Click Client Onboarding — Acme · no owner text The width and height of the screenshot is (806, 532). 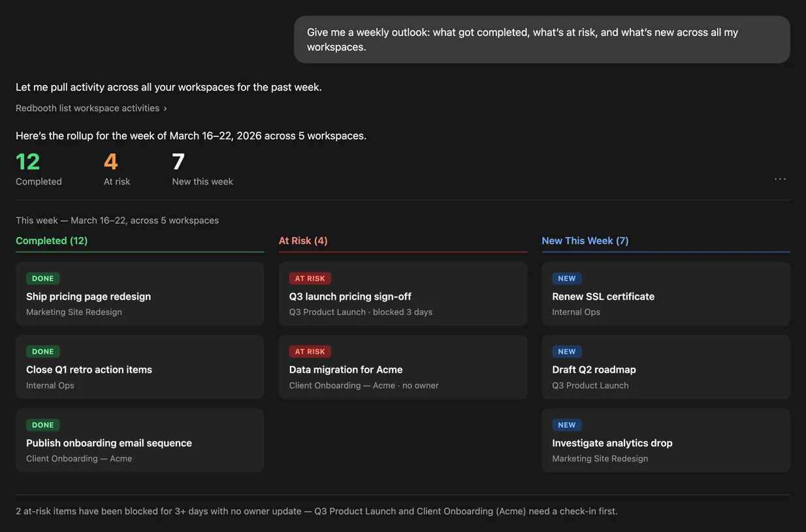pyautogui.click(x=364, y=386)
